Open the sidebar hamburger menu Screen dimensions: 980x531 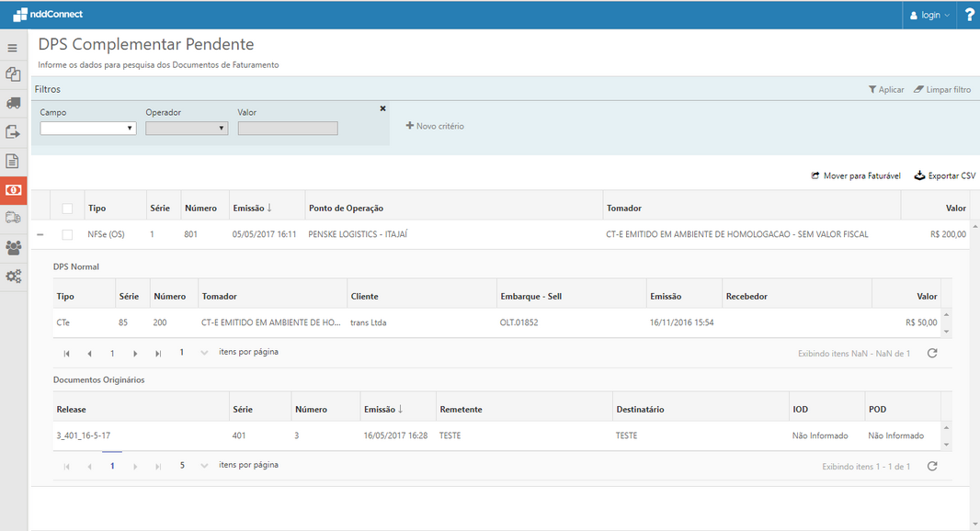click(x=12, y=47)
